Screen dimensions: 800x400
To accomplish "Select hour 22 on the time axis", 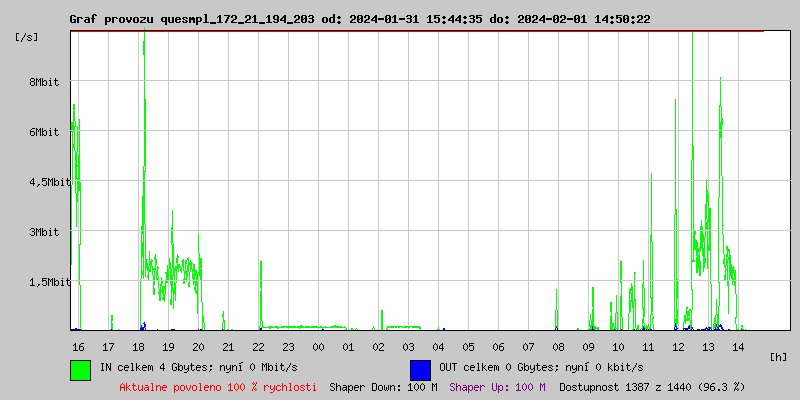I will (x=258, y=346).
